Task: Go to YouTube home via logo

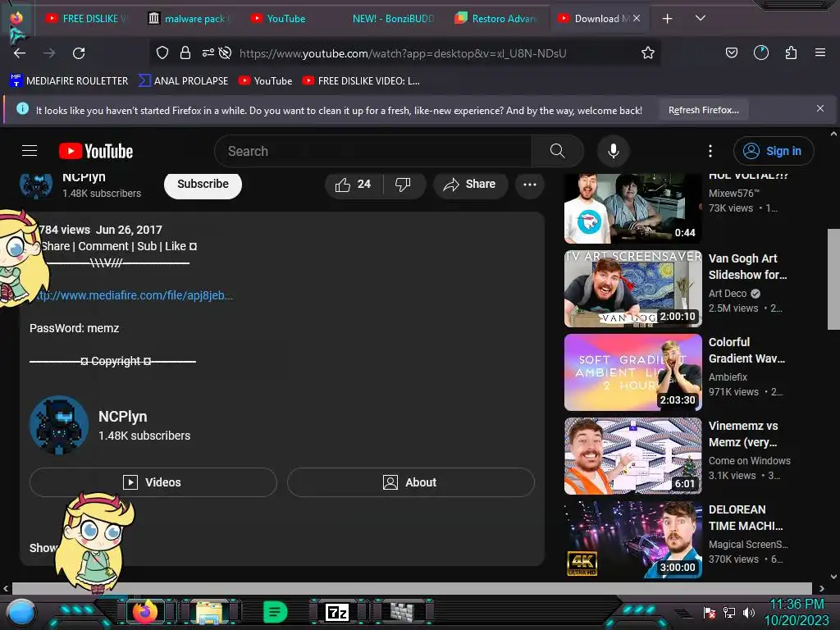Action: 96,151
